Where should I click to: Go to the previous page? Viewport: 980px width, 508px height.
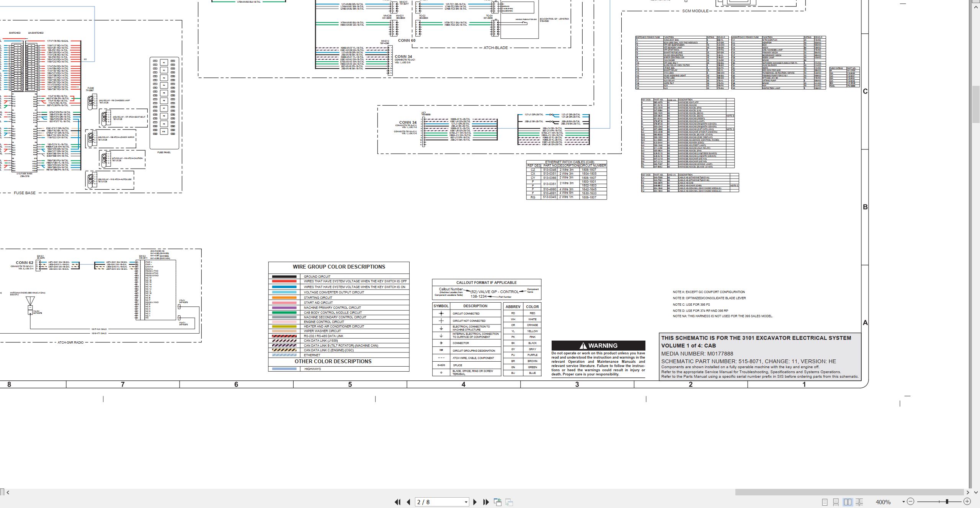click(408, 502)
